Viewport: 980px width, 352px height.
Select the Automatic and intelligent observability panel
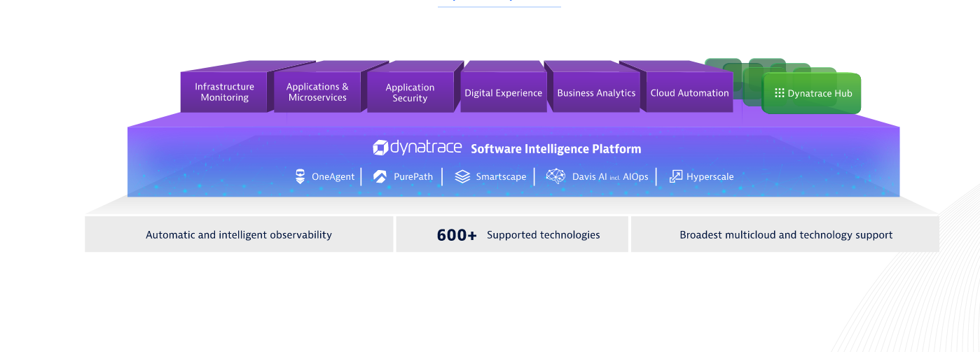pyautogui.click(x=239, y=234)
